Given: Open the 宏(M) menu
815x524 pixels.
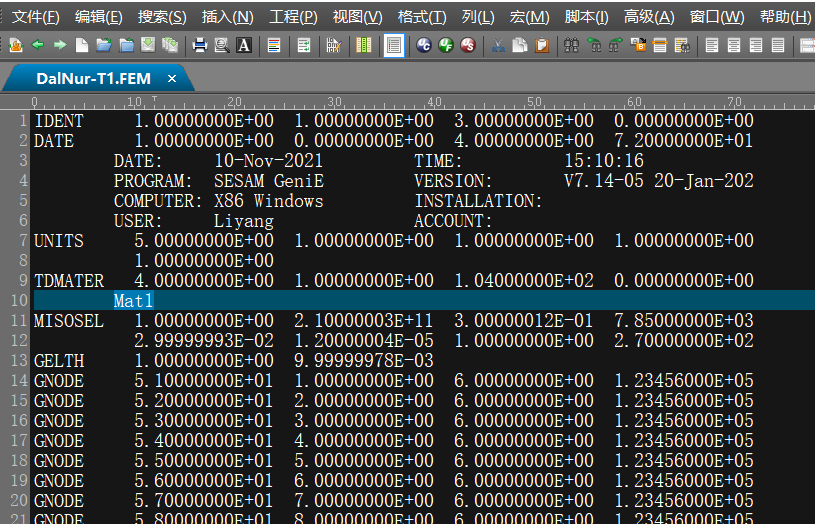Looking at the screenshot, I should [530, 17].
